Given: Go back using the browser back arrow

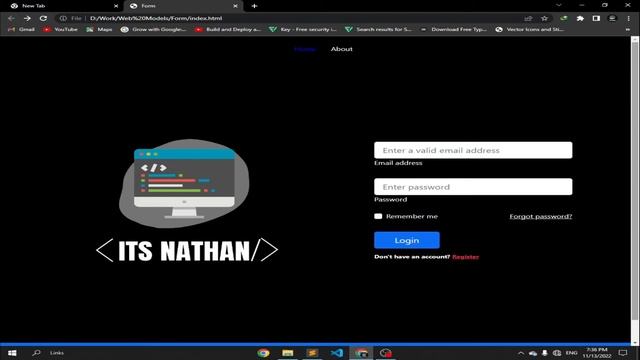Looking at the screenshot, I should pos(11,18).
